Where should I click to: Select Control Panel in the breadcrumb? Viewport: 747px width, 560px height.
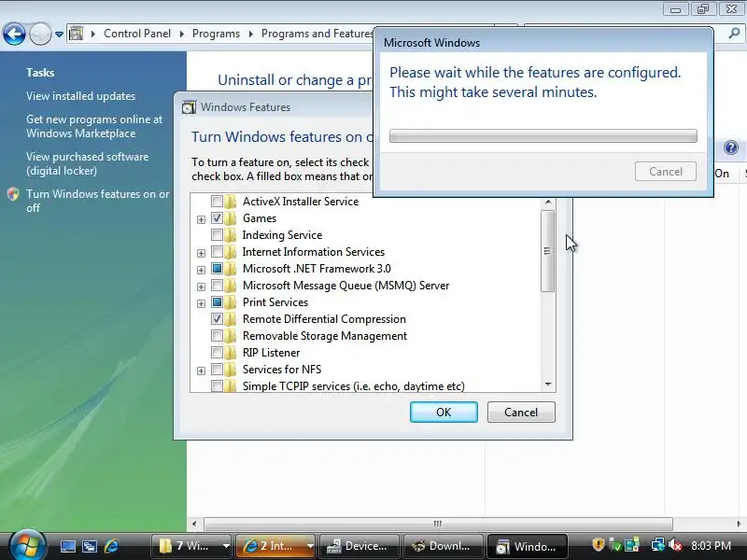tap(137, 34)
